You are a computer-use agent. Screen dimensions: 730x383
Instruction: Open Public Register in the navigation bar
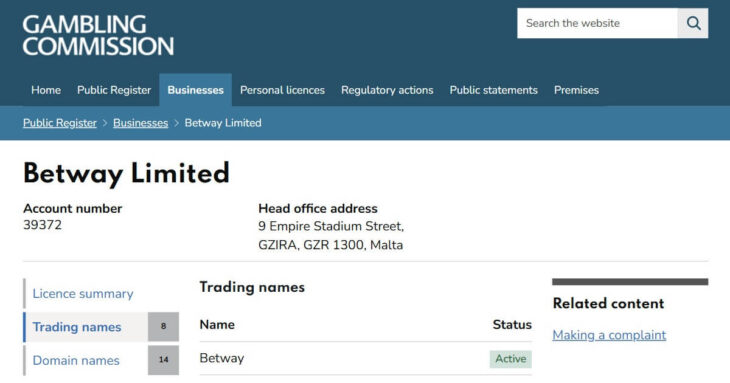point(114,90)
